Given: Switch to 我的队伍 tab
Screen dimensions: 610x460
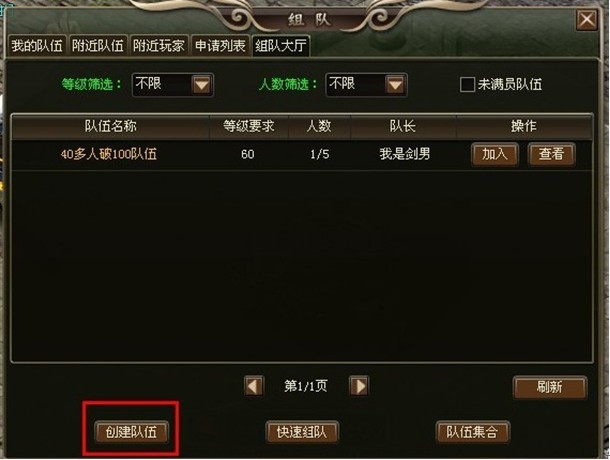Looking at the screenshot, I should point(37,46).
